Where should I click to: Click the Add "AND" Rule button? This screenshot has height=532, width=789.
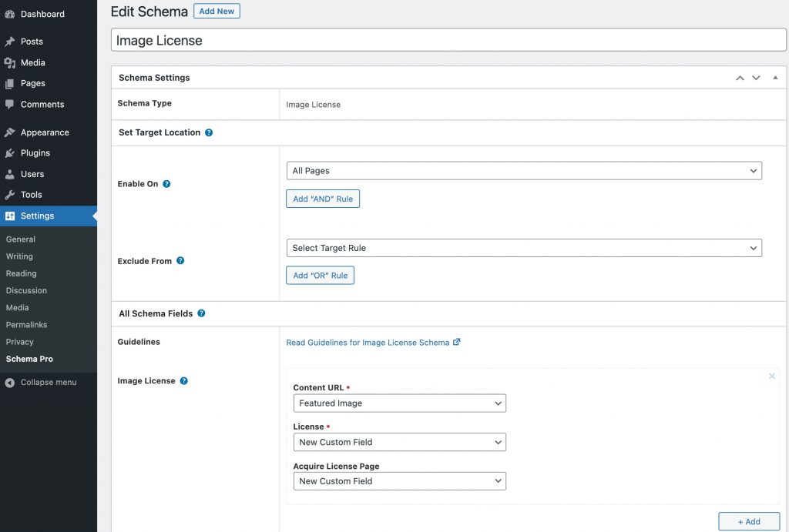coord(323,199)
